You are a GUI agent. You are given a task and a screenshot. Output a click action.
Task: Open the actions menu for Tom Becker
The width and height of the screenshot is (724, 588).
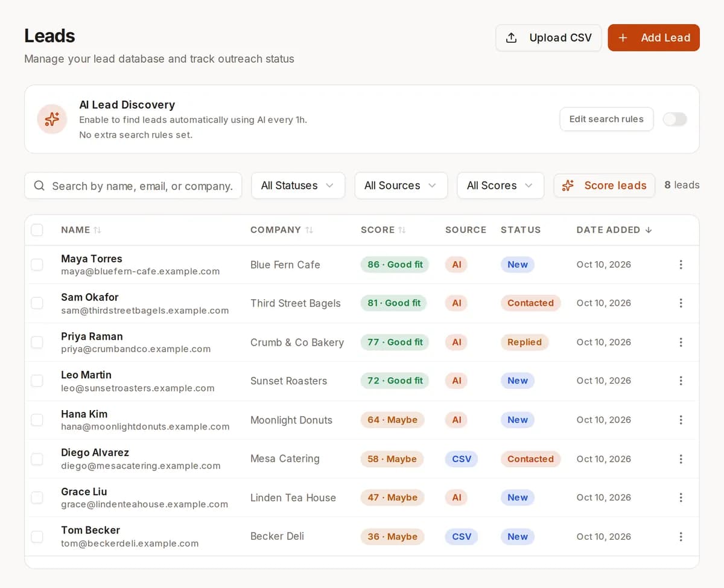pyautogui.click(x=681, y=537)
